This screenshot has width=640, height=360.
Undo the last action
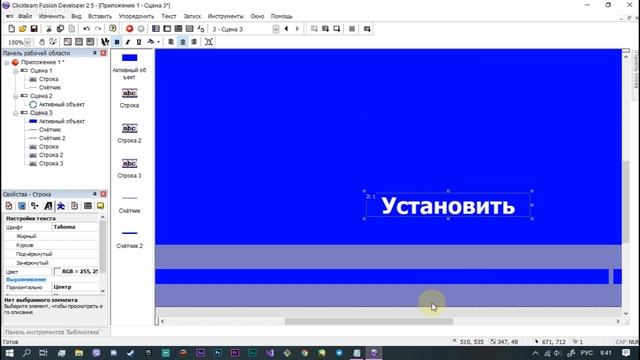click(x=87, y=29)
